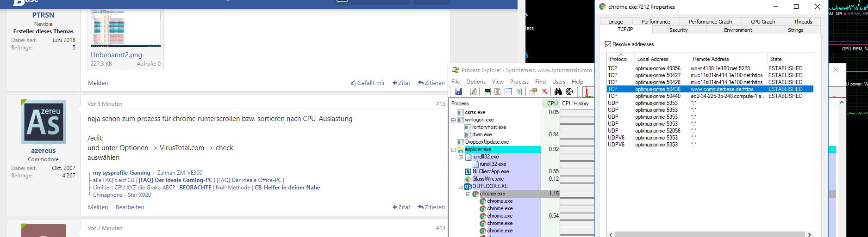Open the Help menu in Process Explorer

click(x=577, y=81)
